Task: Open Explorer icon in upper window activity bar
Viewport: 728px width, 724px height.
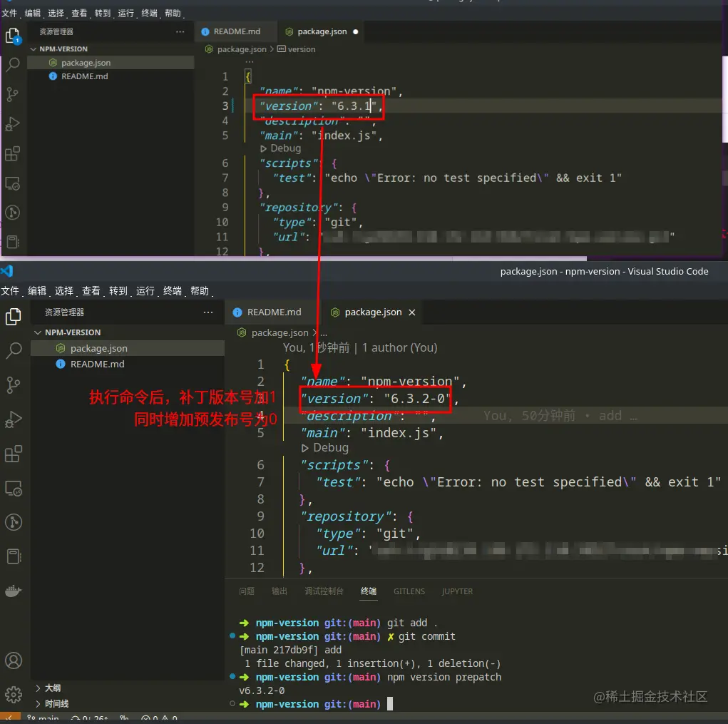Action: [13, 35]
